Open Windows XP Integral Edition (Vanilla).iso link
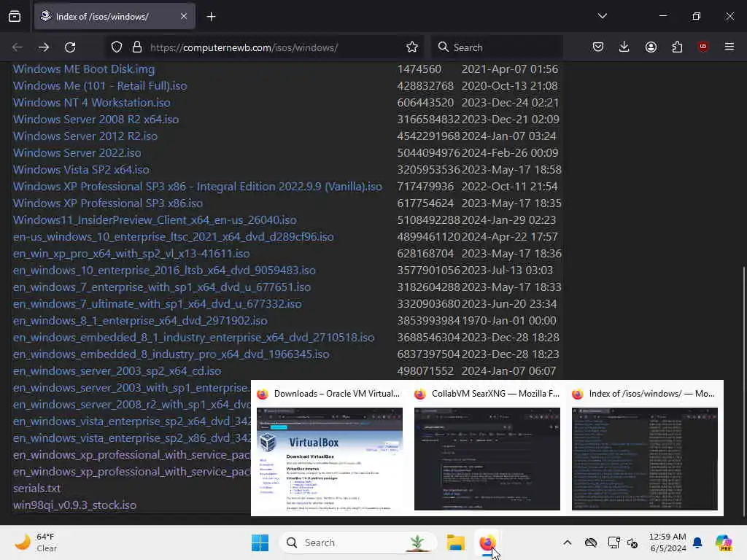This screenshot has height=560, width=747. [197, 186]
